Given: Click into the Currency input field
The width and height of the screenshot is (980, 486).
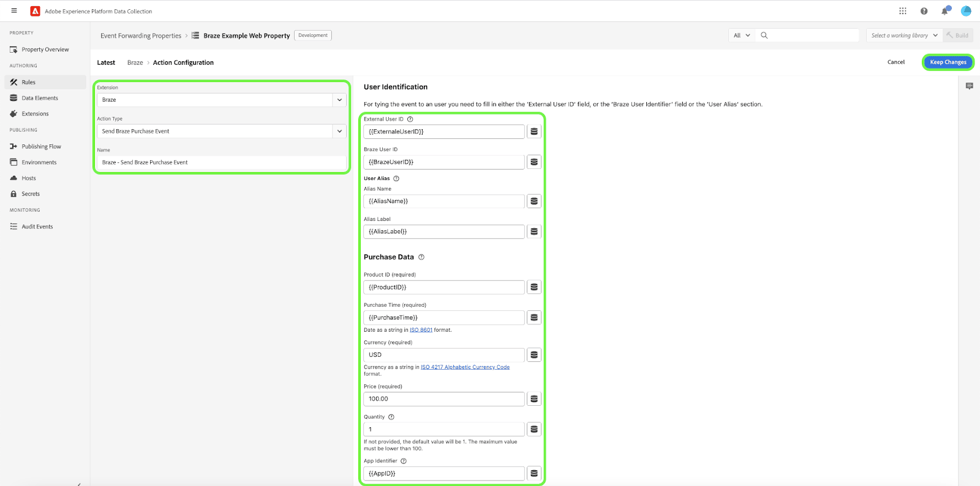Looking at the screenshot, I should (x=444, y=355).
